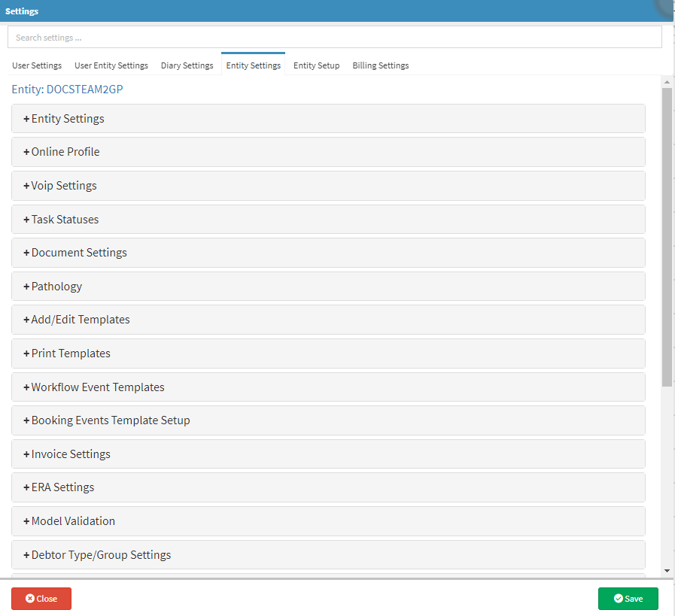Viewport: 675px width, 616px height.
Task: Expand the Print Templates section
Action: coord(328,354)
